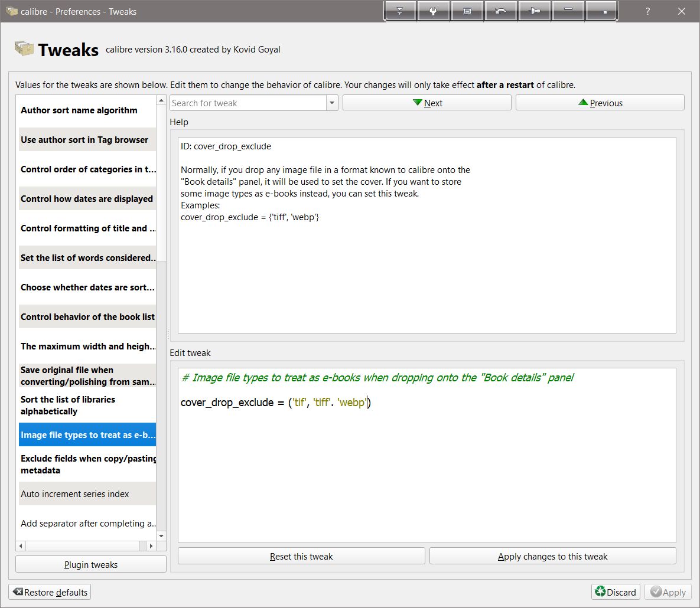Open Plugin tweaks
Viewport: 700px width, 608px height.
(x=90, y=564)
